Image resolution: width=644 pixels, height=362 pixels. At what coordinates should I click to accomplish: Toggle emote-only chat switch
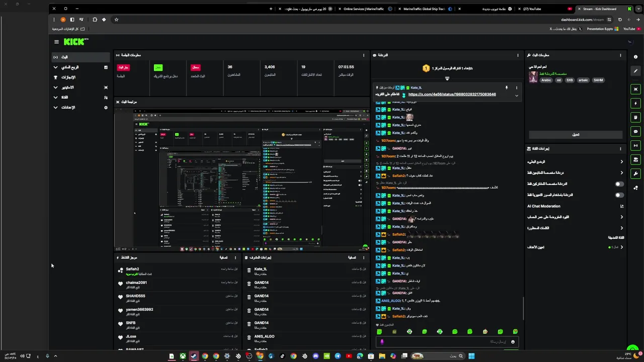coord(619,195)
